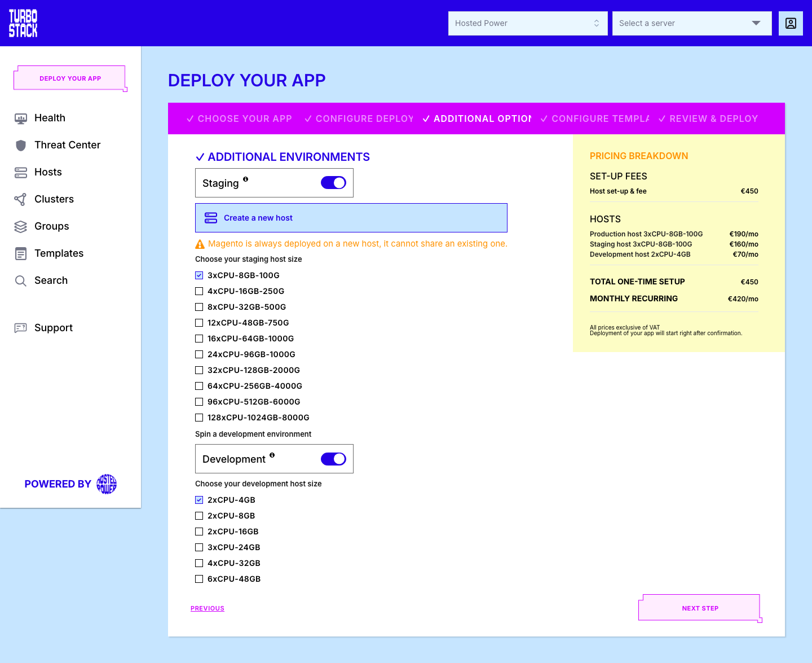
Task: Check the 4xCPU-16GB-250G staging size
Action: [199, 291]
